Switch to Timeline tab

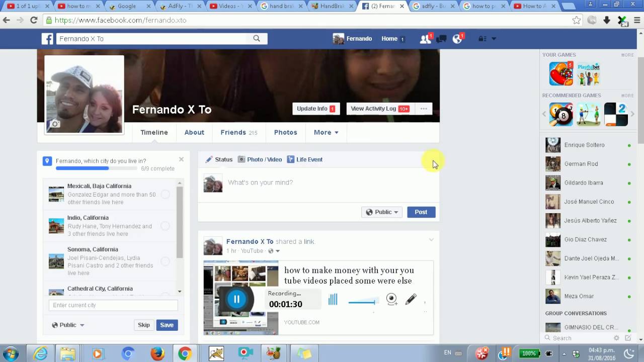pos(154,132)
